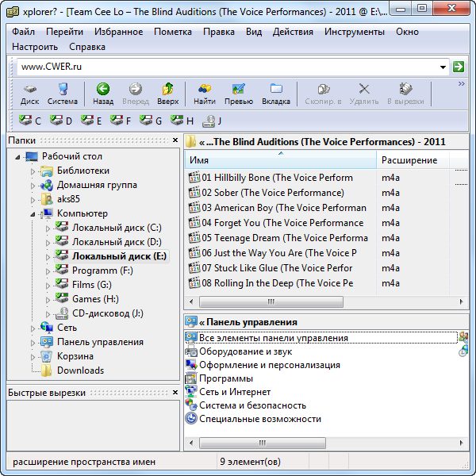This screenshot has width=476, height=476.
Task: Expand the Films (G:) tree node
Action: 48,285
